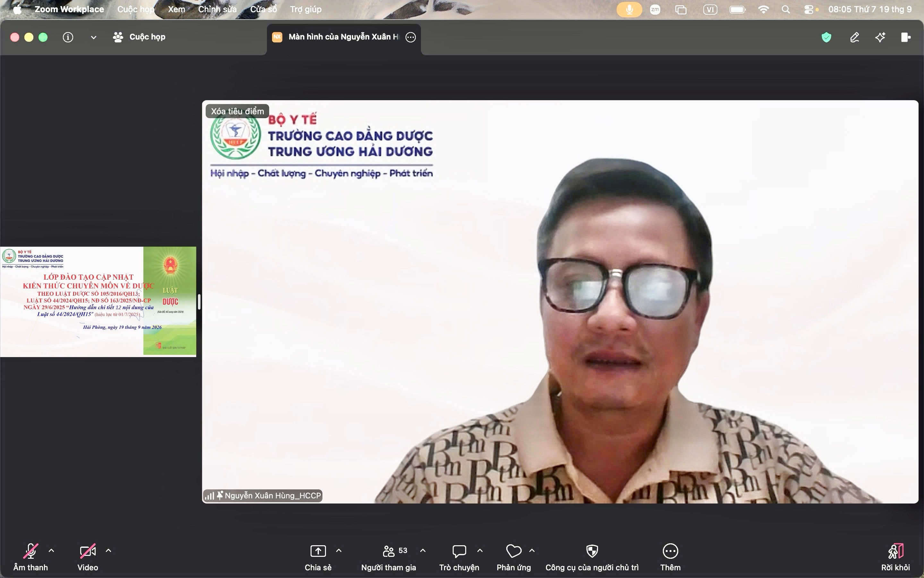
Task: Click divider handle beside shared slide
Action: point(199,302)
